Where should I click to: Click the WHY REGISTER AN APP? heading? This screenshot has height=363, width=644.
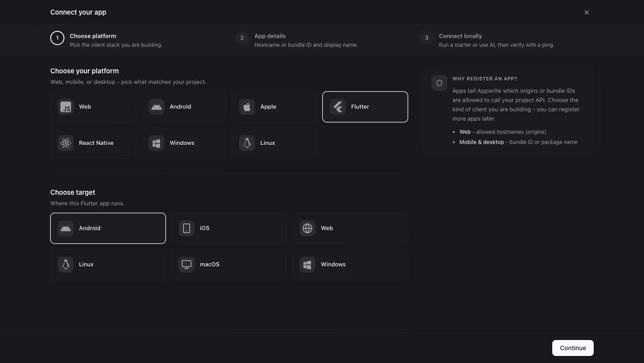[x=485, y=79]
